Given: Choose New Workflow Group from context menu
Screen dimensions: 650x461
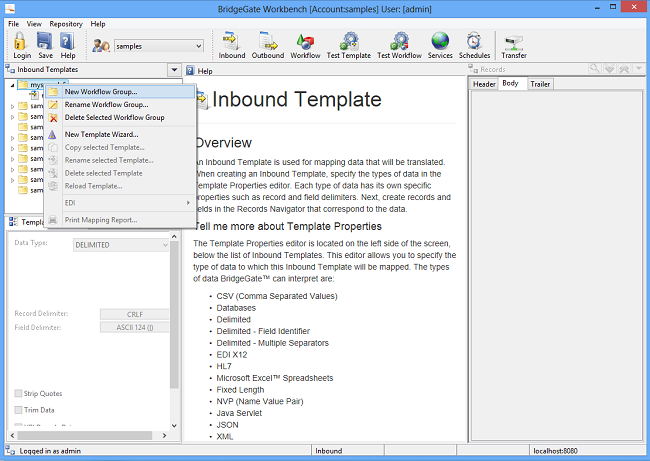Looking at the screenshot, I should (120, 92).
